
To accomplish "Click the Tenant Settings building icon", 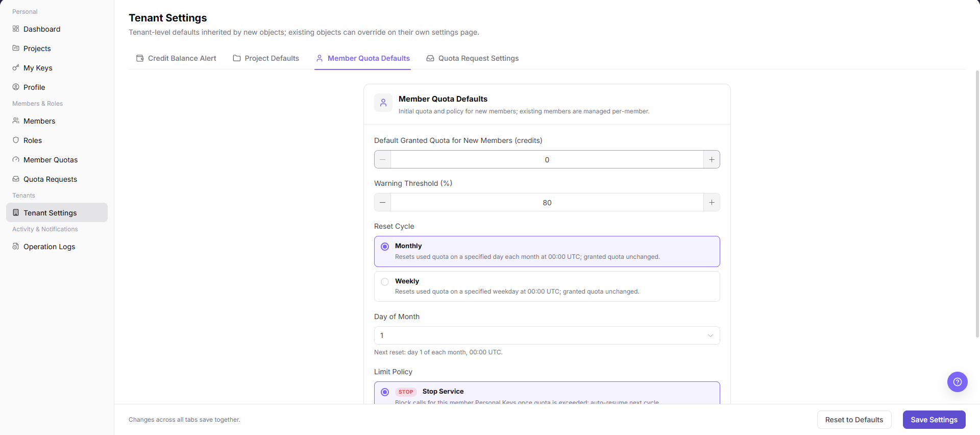I will (x=16, y=212).
